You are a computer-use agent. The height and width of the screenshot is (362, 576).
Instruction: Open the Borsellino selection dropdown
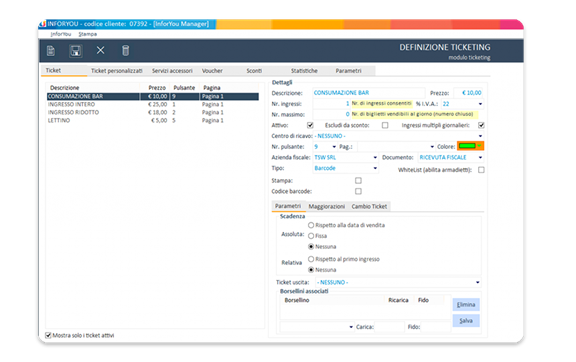click(x=351, y=327)
